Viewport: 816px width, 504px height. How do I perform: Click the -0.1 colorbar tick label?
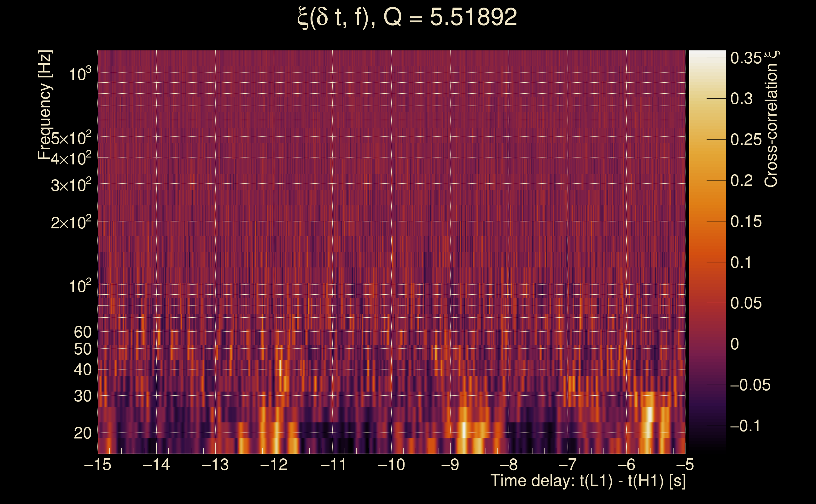[745, 426]
